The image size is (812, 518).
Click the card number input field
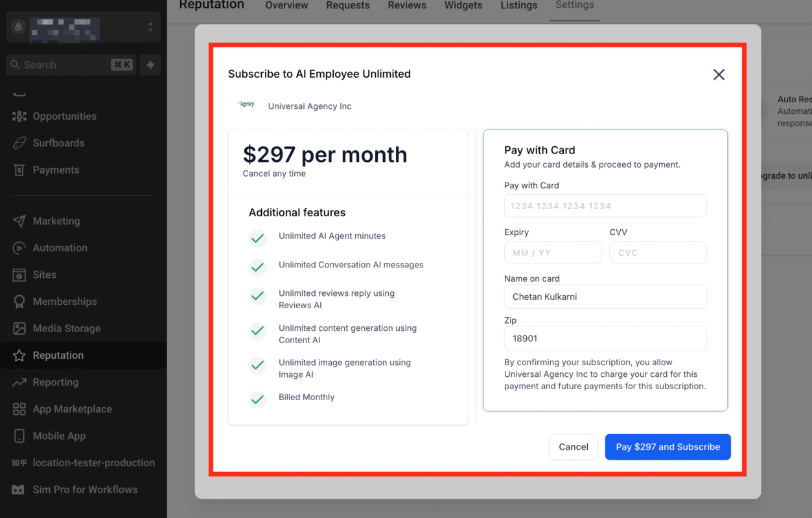605,206
